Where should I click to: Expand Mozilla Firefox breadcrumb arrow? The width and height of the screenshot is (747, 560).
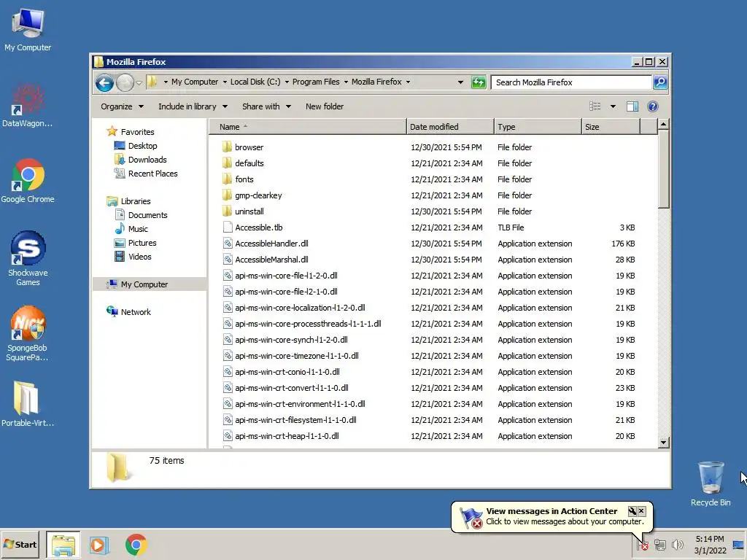(x=408, y=82)
